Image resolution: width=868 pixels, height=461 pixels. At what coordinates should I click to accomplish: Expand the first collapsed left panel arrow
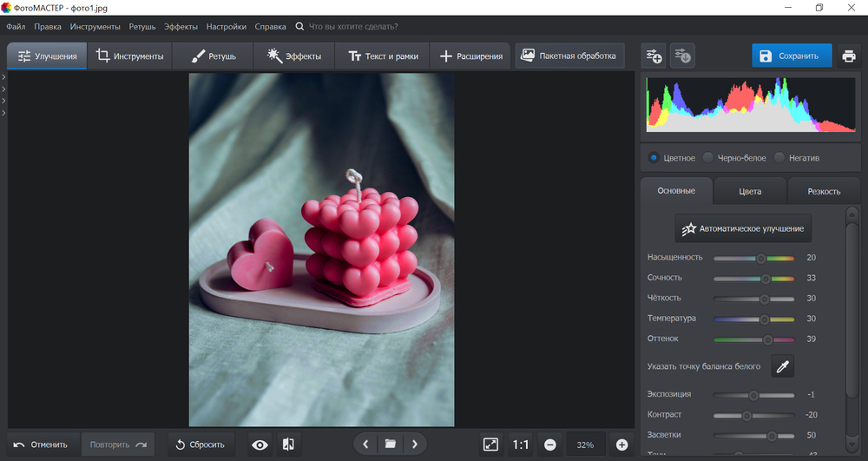(3, 78)
